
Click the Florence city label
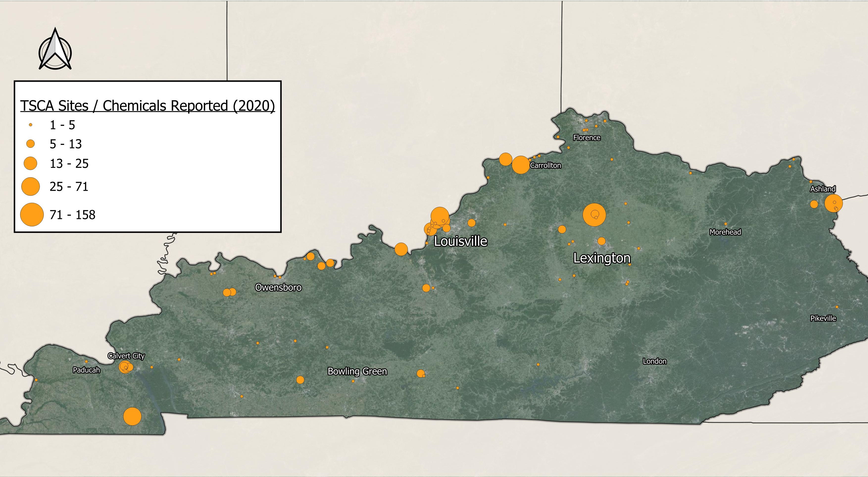(x=587, y=137)
